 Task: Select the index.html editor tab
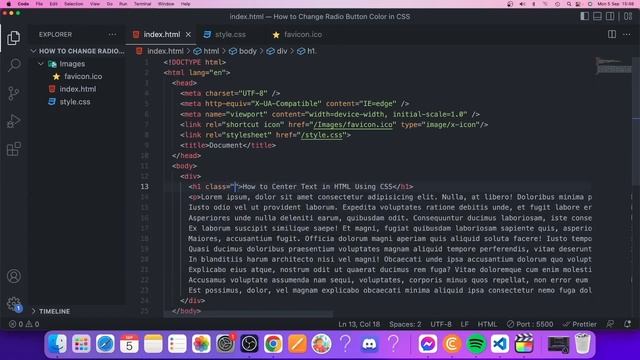coord(162,35)
